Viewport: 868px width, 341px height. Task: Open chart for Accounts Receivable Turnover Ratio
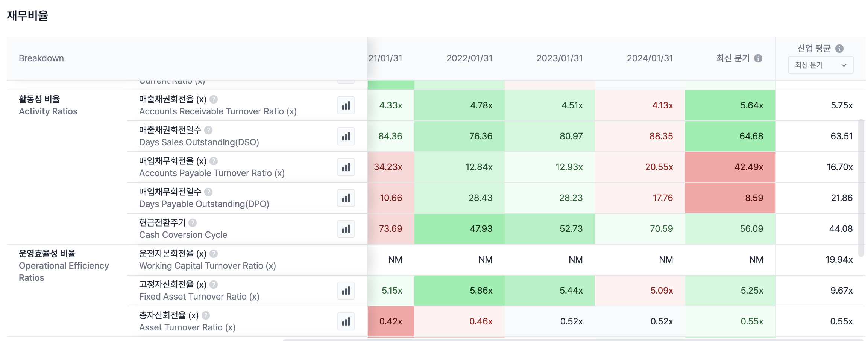click(x=346, y=105)
